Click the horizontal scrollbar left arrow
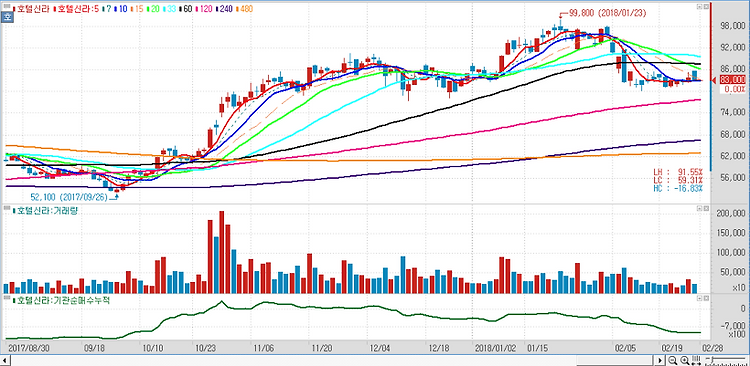This screenshot has height=366, width=750. click(5, 360)
